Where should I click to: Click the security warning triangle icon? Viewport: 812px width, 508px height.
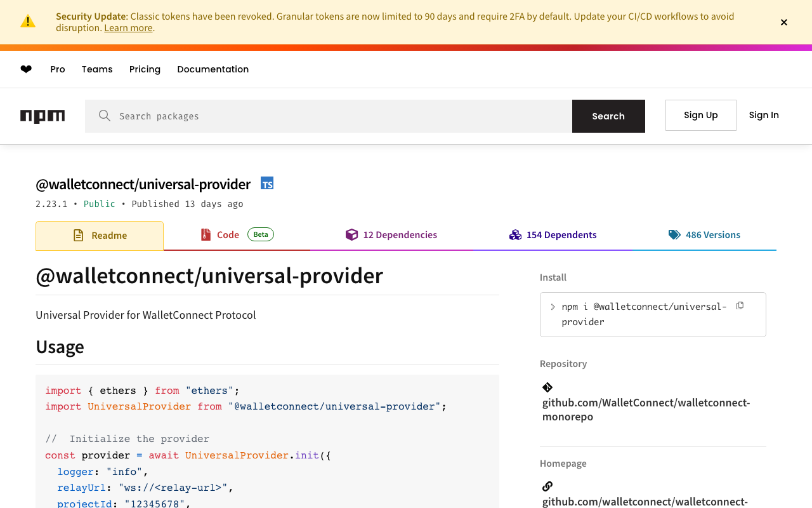click(x=28, y=22)
